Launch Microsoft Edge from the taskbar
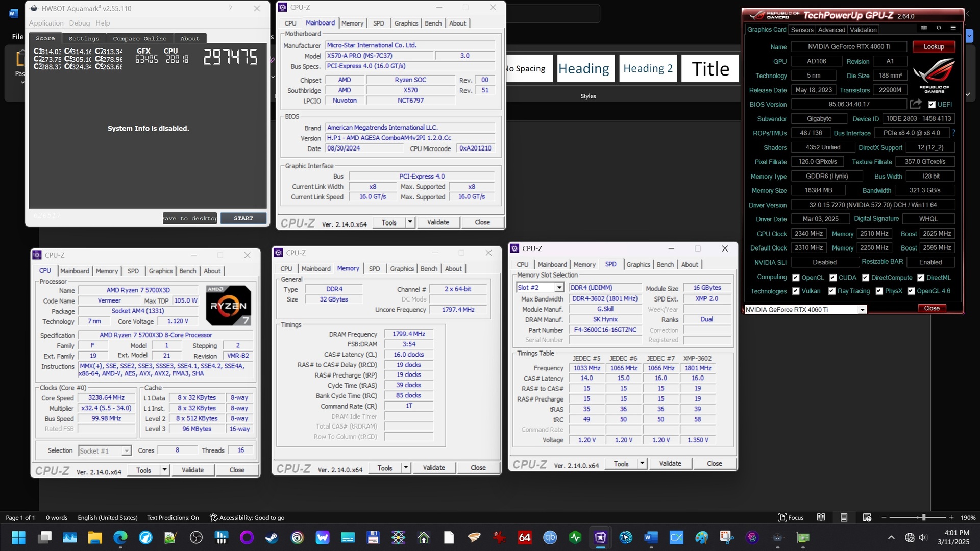The height and width of the screenshot is (551, 980). tap(120, 537)
